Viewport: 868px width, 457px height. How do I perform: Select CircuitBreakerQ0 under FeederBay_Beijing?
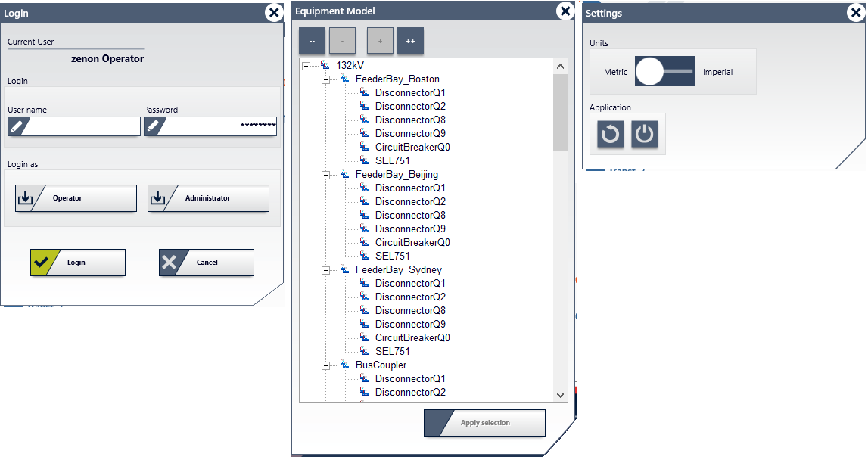click(412, 243)
